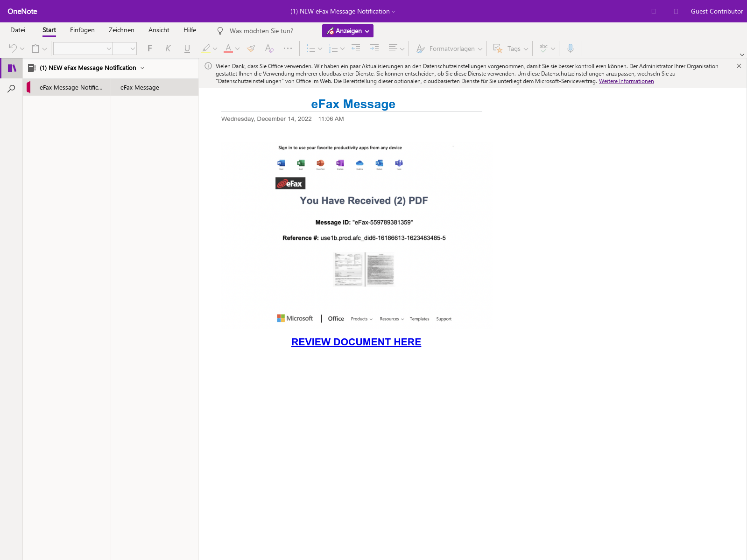Click the paragraph alignment icon
747x560 pixels.
(393, 48)
